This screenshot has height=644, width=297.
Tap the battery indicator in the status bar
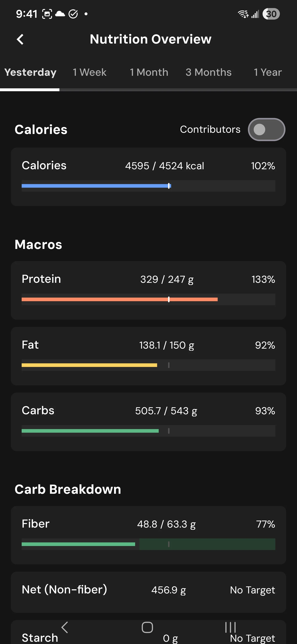point(271,14)
